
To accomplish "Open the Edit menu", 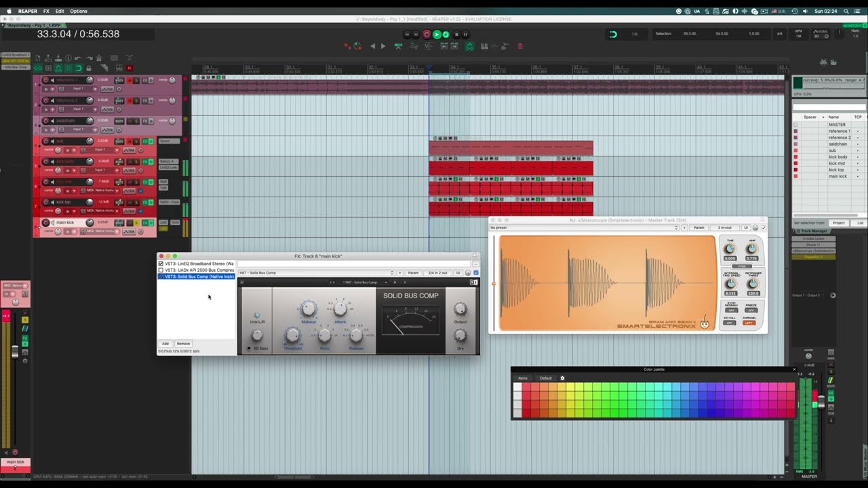I will pos(60,11).
